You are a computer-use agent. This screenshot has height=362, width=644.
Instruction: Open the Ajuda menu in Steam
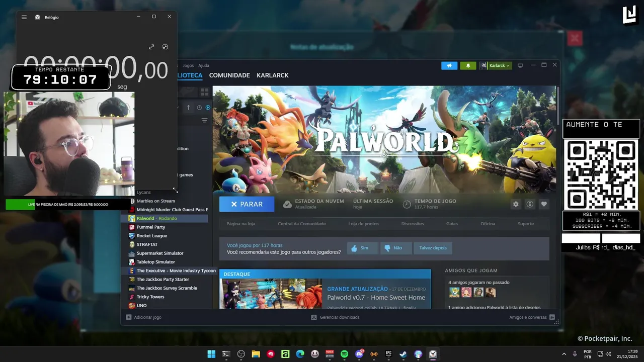[x=204, y=65]
